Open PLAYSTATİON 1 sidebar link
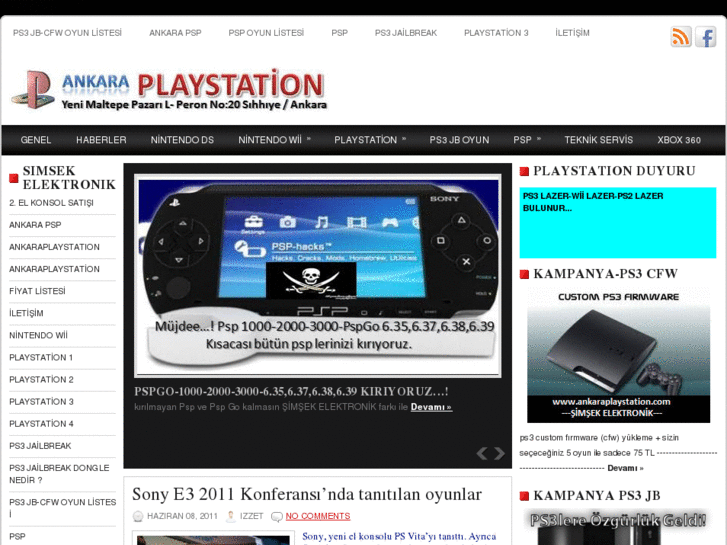 pos(41,358)
